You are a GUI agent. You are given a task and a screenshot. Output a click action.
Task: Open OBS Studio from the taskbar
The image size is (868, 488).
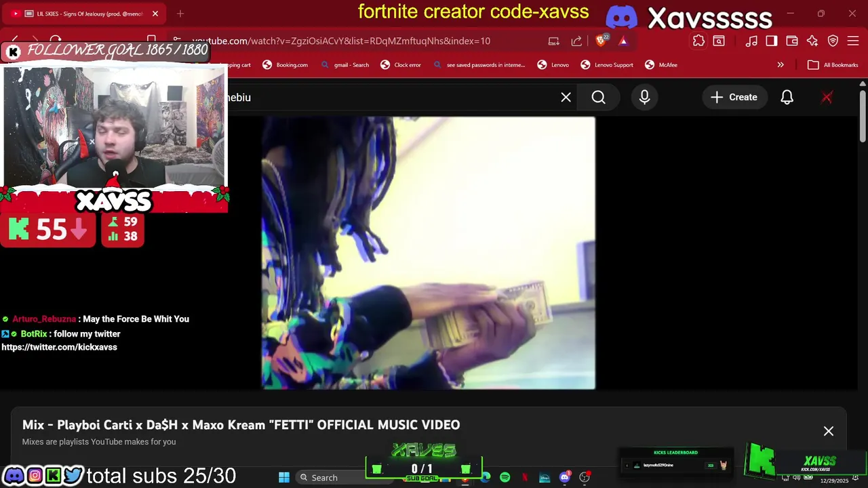click(585, 478)
